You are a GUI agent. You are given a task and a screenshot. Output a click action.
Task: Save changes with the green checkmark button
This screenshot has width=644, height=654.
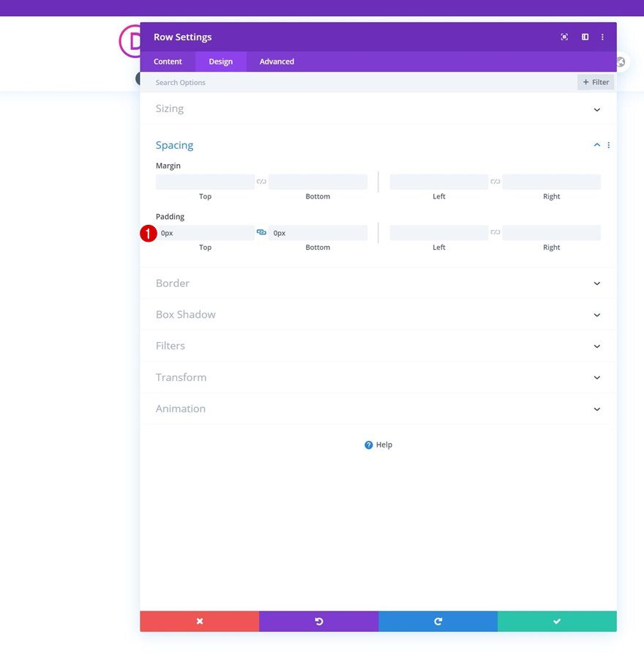click(557, 621)
